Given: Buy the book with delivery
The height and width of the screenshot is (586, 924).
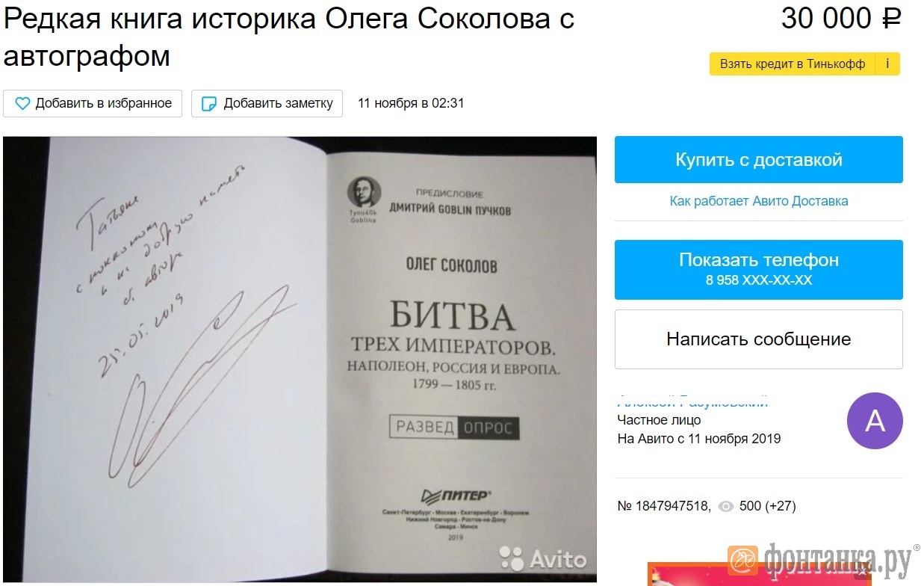Looking at the screenshot, I should pyautogui.click(x=759, y=159).
